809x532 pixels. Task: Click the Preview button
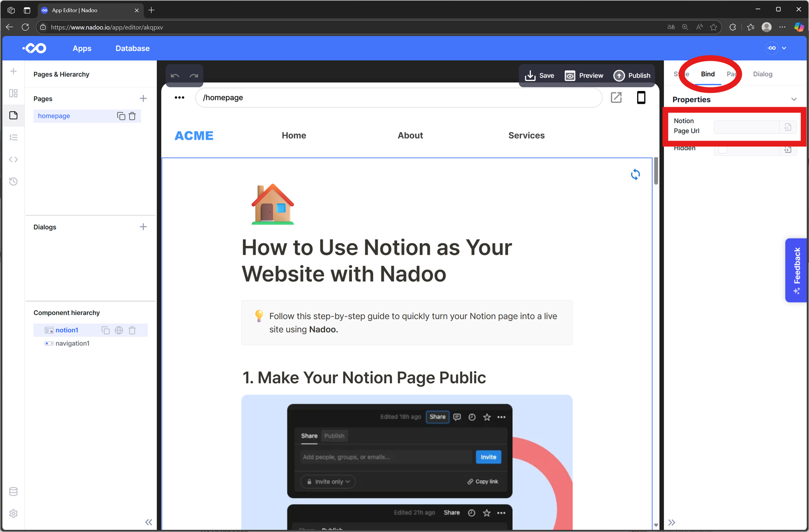584,76
